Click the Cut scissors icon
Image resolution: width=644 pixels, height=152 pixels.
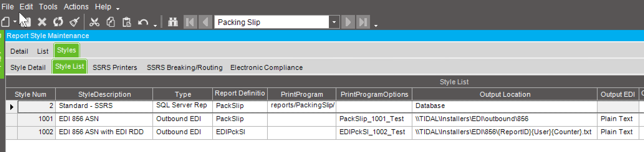click(94, 22)
